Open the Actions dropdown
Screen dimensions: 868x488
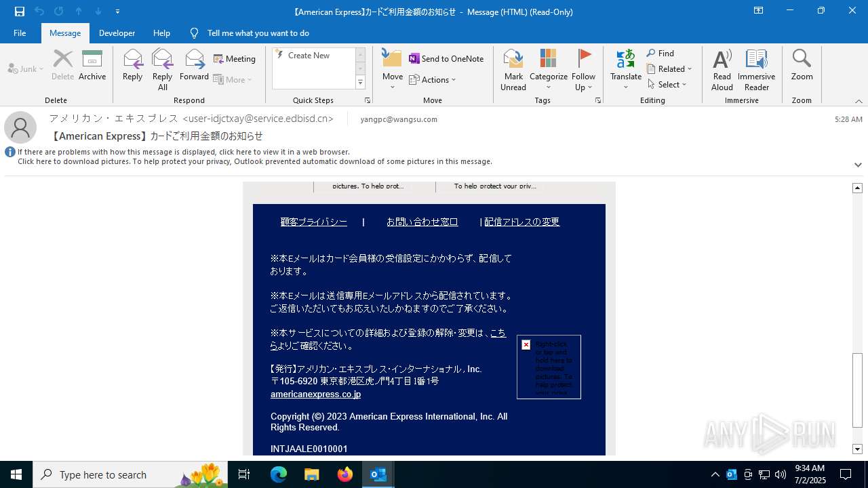click(x=433, y=79)
